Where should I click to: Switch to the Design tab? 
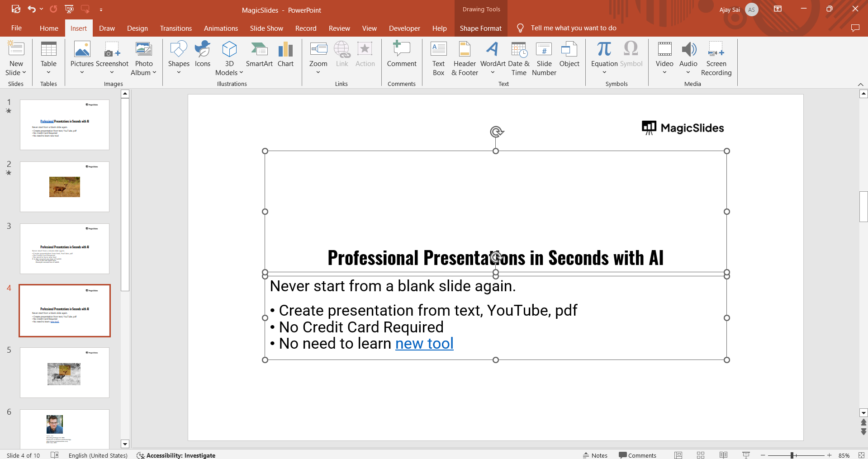pos(138,28)
